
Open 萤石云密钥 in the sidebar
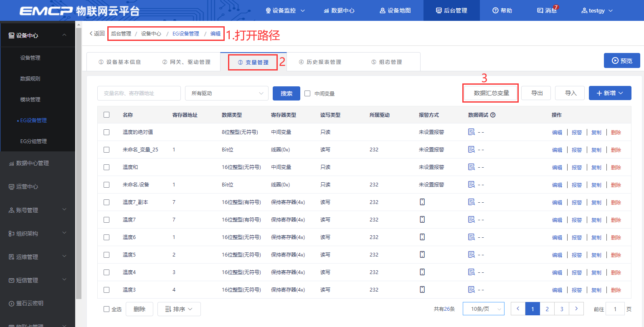26,303
